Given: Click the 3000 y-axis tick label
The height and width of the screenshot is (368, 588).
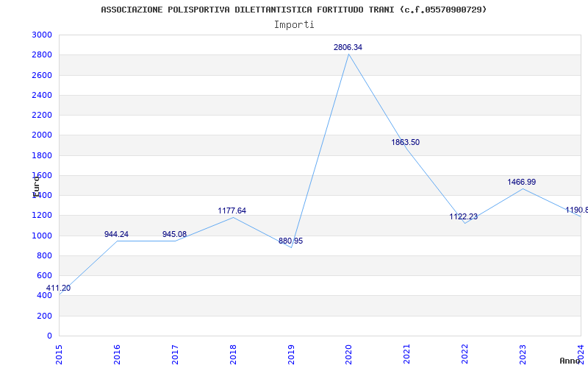Looking at the screenshot, I should (x=42, y=35).
